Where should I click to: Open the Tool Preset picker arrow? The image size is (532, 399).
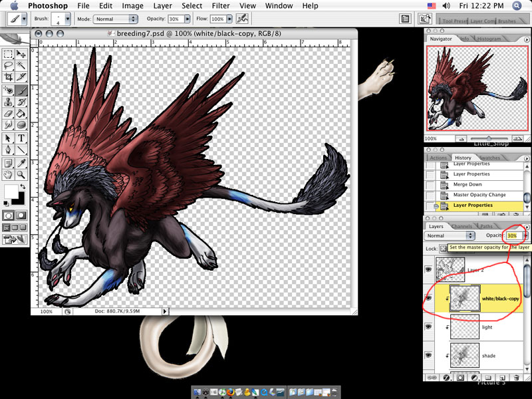click(24, 19)
